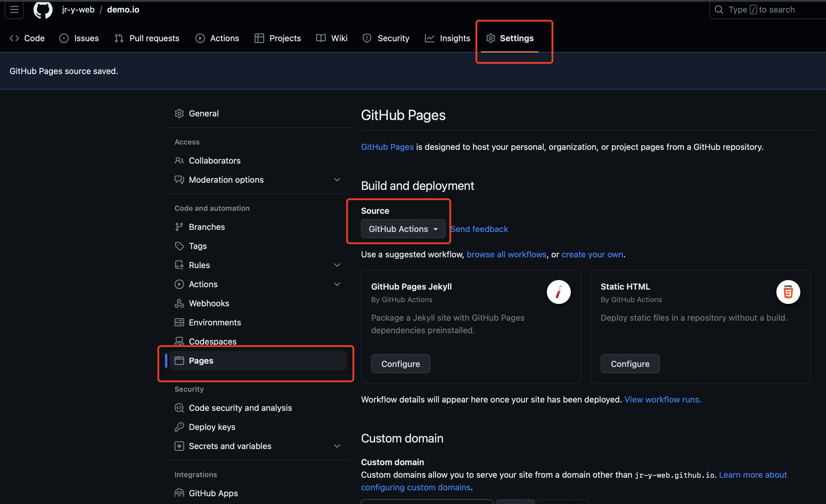Open Webhooks settings
This screenshot has width=826, height=504.
pos(258,303)
